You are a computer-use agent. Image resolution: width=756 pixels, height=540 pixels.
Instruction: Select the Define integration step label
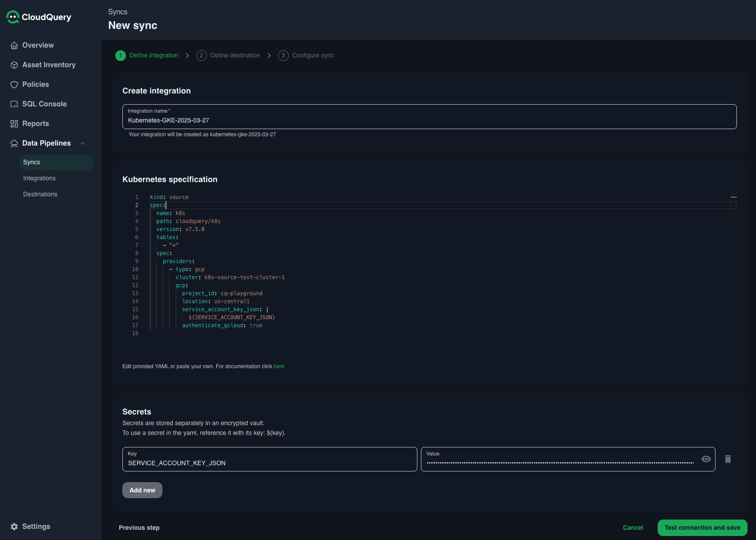pyautogui.click(x=154, y=56)
